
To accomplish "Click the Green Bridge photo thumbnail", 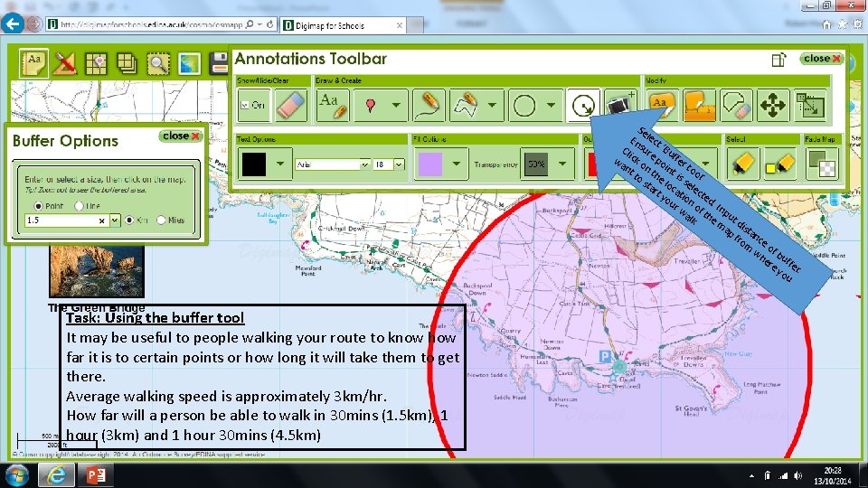I will [x=97, y=272].
